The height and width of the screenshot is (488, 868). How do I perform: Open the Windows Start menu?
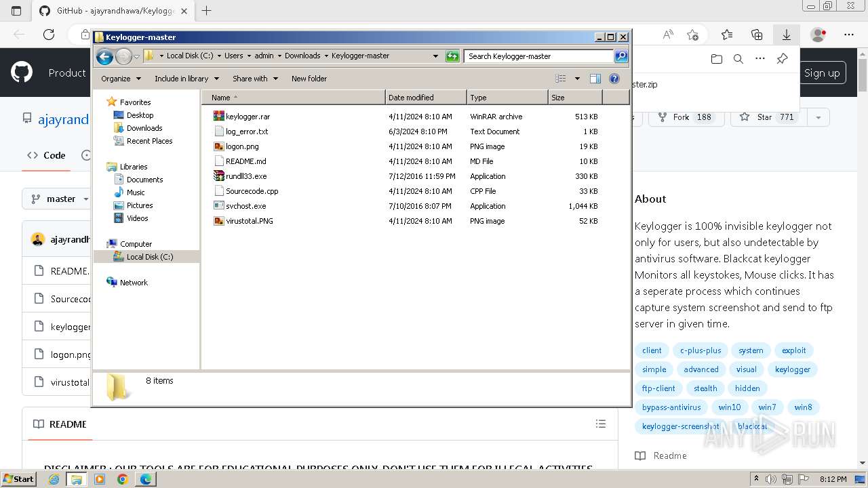19,479
